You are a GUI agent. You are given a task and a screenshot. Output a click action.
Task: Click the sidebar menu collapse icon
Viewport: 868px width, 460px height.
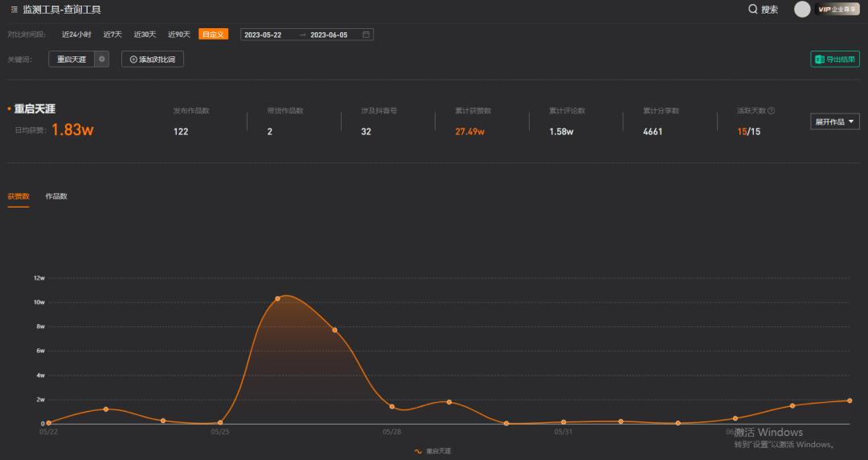coord(14,10)
